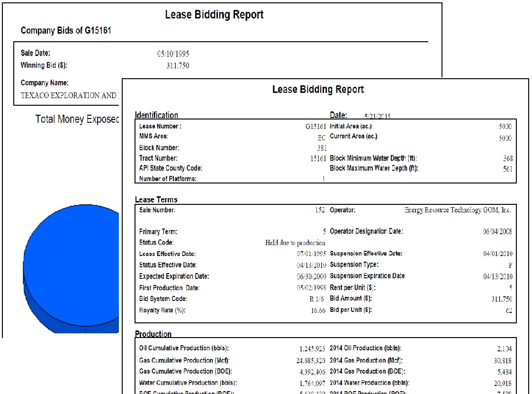Select the 'Lease Number :' label
Viewport: 532px width, 394px height.
pyautogui.click(x=160, y=126)
